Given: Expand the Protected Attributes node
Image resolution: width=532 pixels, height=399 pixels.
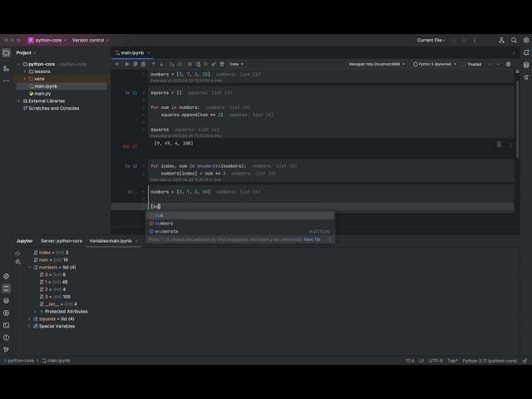Looking at the screenshot, I should click(x=35, y=312).
